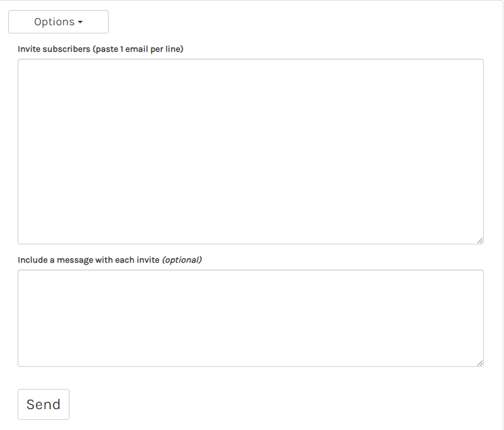This screenshot has width=504, height=430.
Task: Click the corner grip of the message textarea
Action: click(x=480, y=363)
